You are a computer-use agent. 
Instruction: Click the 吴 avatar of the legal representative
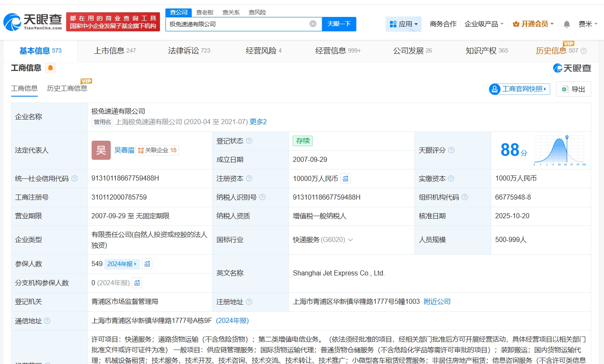pyautogui.click(x=101, y=150)
